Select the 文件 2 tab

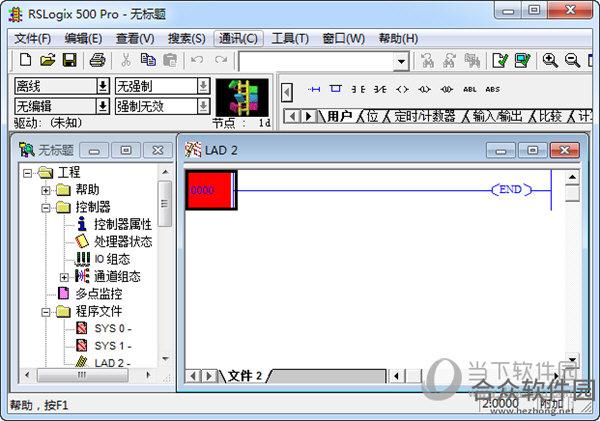245,376
